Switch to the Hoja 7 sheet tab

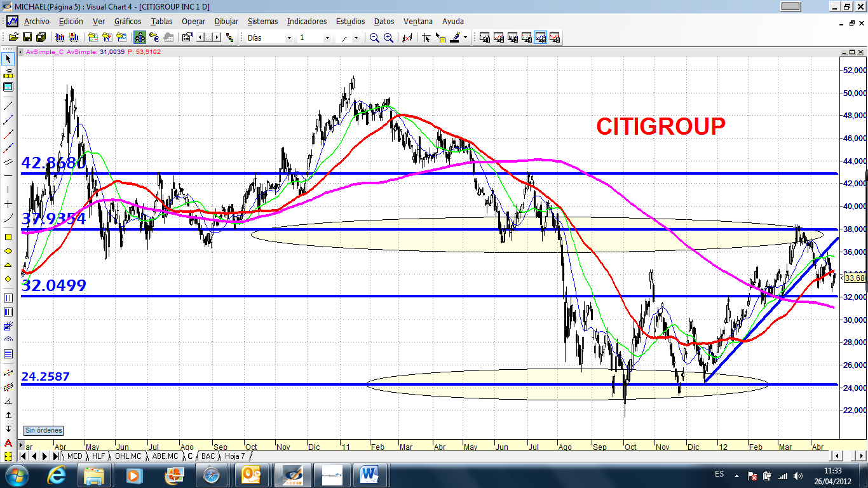click(234, 456)
